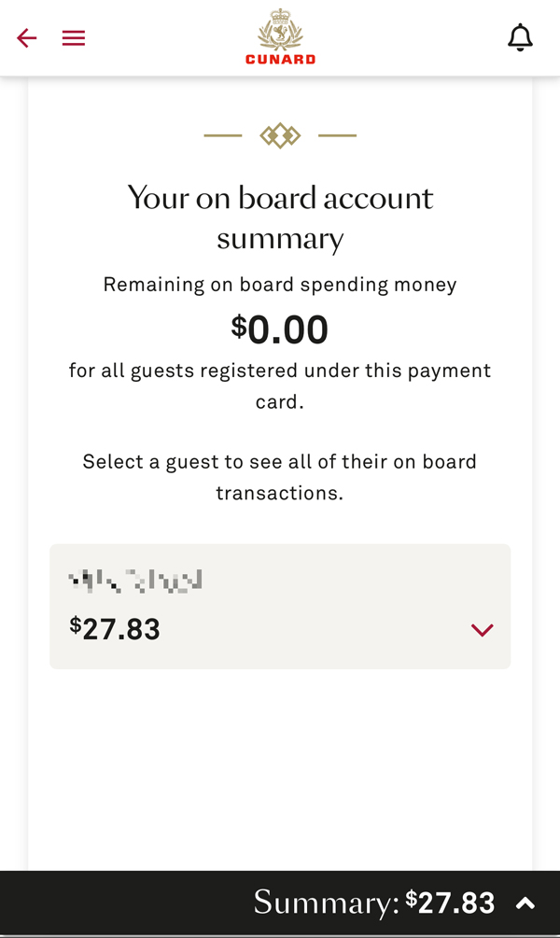Tap the blurred guest name
The image size is (560, 938).
(x=135, y=581)
